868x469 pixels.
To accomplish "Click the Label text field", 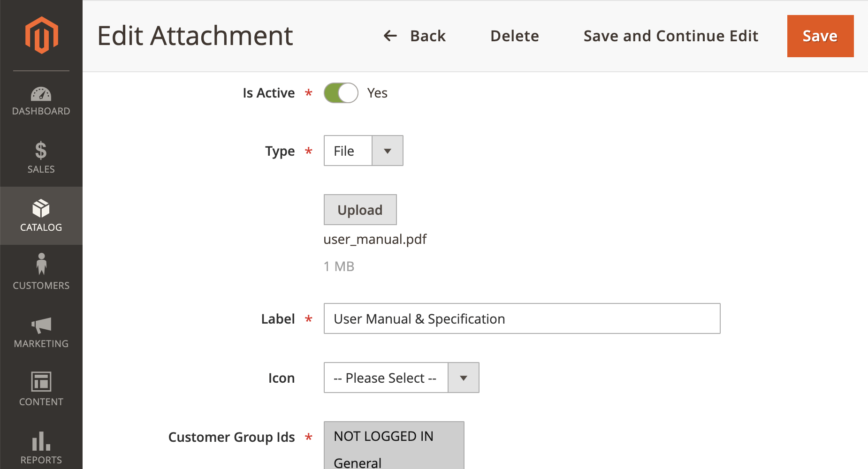I will tap(521, 319).
